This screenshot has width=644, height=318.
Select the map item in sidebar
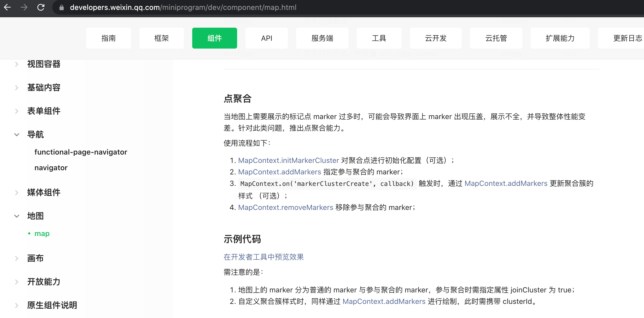click(x=42, y=233)
